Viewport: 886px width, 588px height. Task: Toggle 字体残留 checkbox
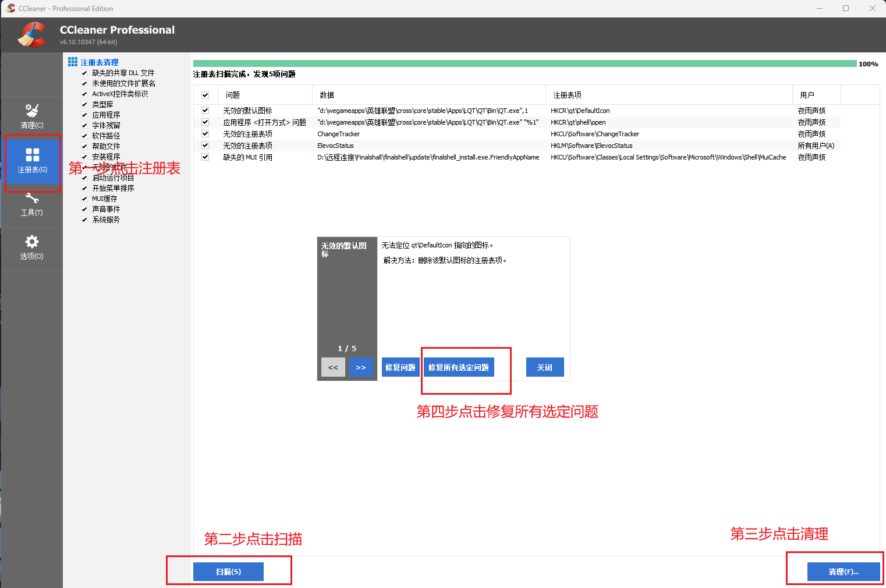pos(84,126)
